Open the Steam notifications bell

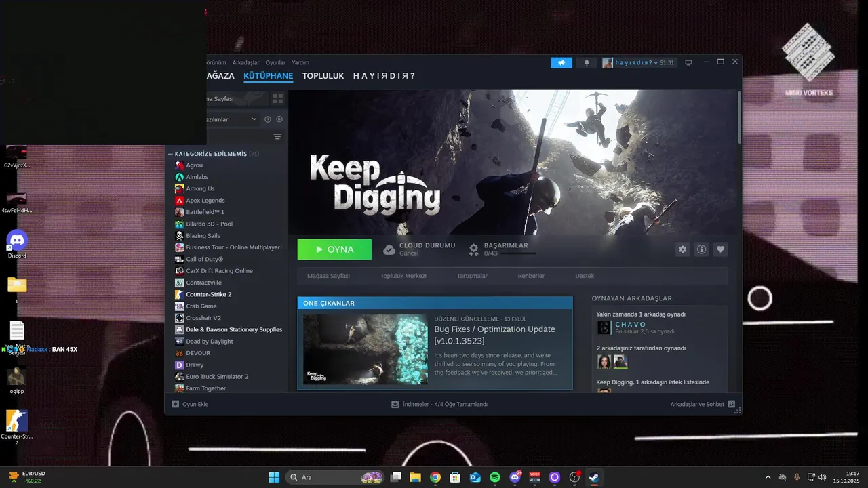click(587, 62)
